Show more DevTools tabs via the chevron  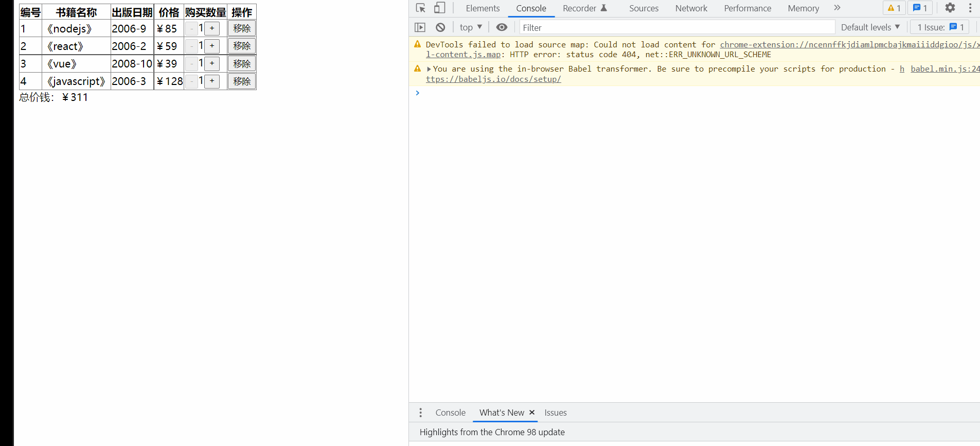(x=837, y=8)
